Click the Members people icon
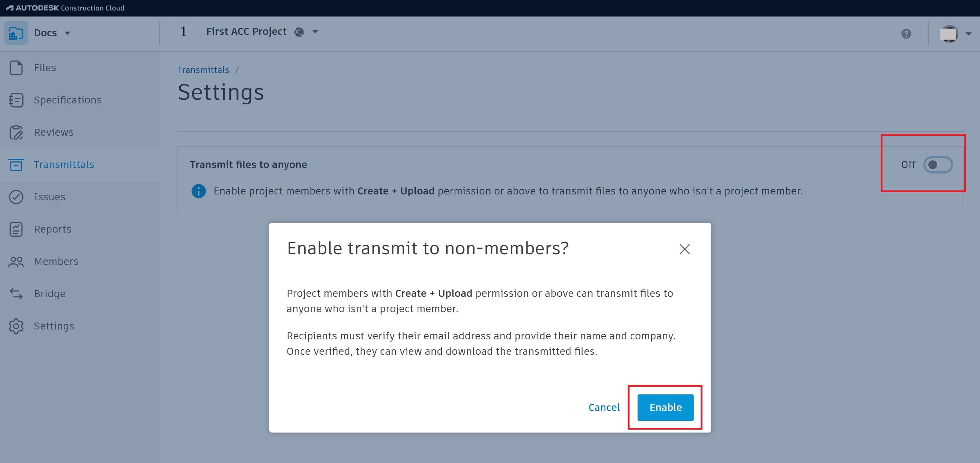Viewport: 980px width, 463px height. click(16, 262)
